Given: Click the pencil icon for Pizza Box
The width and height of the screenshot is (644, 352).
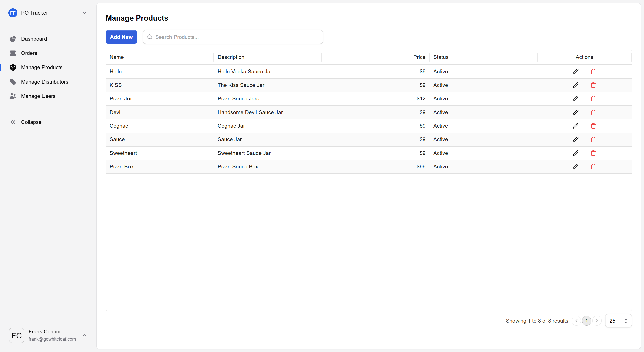Looking at the screenshot, I should pos(575,167).
